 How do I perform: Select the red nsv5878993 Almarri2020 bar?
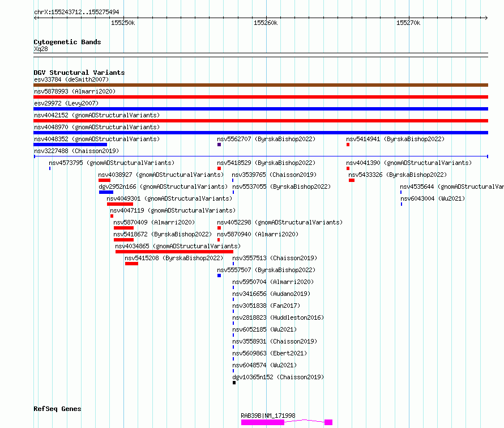click(260, 97)
